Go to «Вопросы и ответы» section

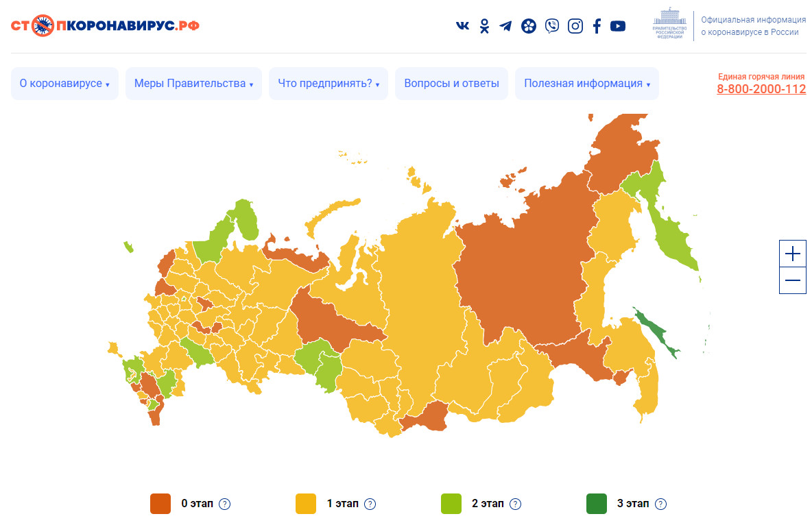coord(451,84)
